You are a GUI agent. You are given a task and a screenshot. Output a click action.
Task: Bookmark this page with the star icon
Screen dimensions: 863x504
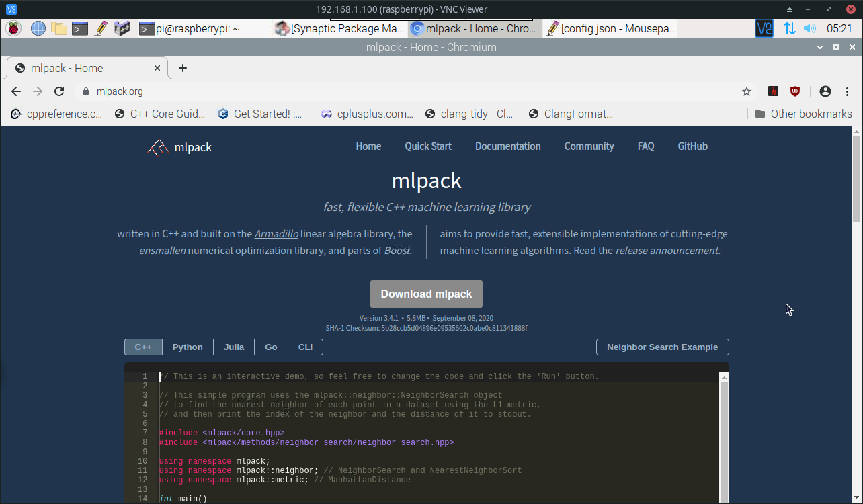[x=747, y=91]
